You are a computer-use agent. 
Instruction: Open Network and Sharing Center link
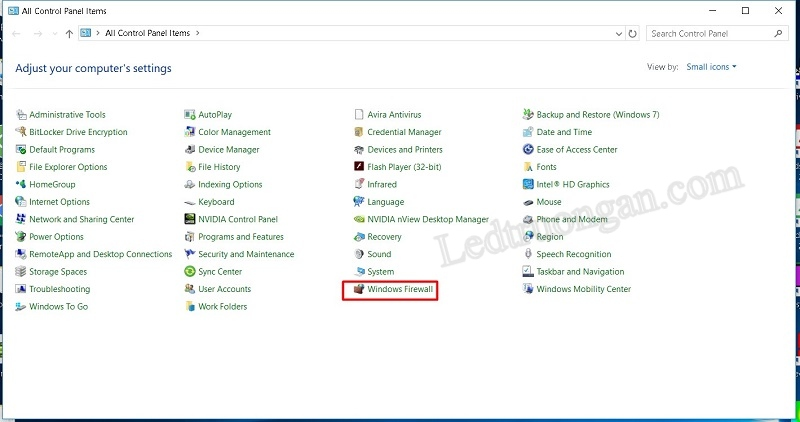coord(81,219)
